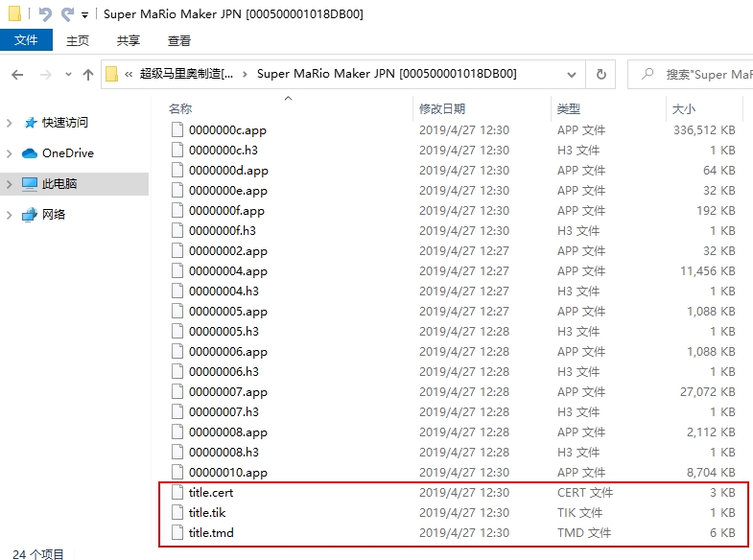
Task: Click the 11,456 KB size cell
Action: (x=707, y=271)
